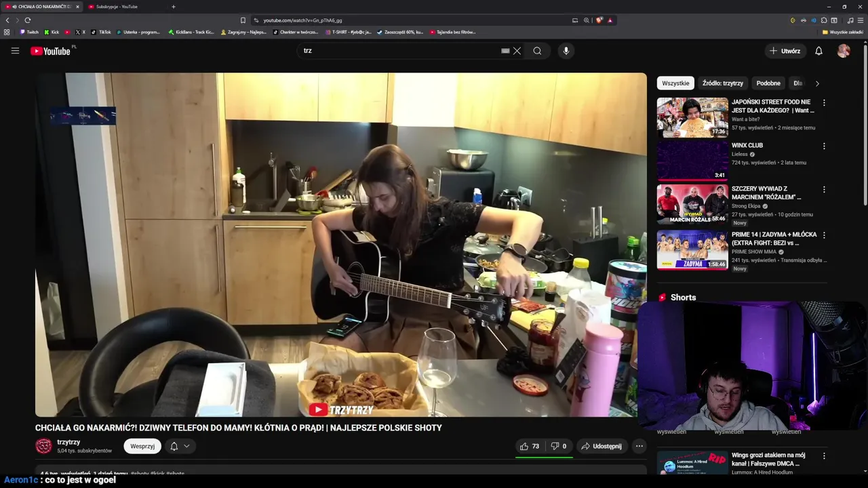
Task: Open the zoom magnifier in address bar
Action: pyautogui.click(x=587, y=20)
